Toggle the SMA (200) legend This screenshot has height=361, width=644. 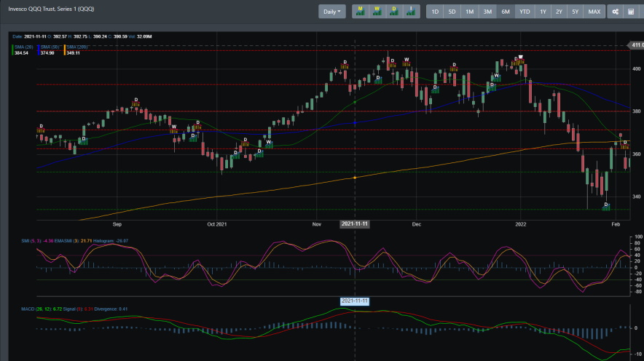(76, 47)
